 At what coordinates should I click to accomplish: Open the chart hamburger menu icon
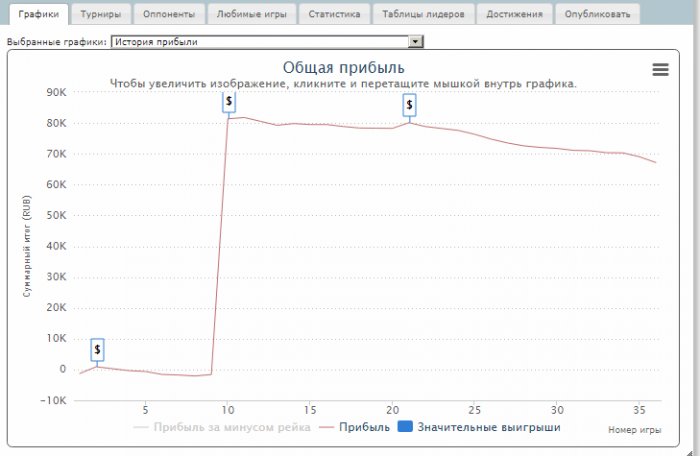click(660, 70)
